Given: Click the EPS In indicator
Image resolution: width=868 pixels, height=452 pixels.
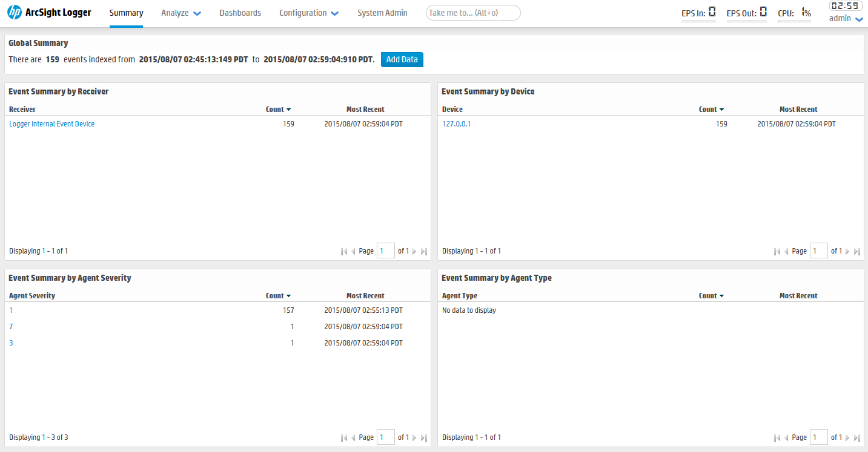Looking at the screenshot, I should click(x=699, y=13).
